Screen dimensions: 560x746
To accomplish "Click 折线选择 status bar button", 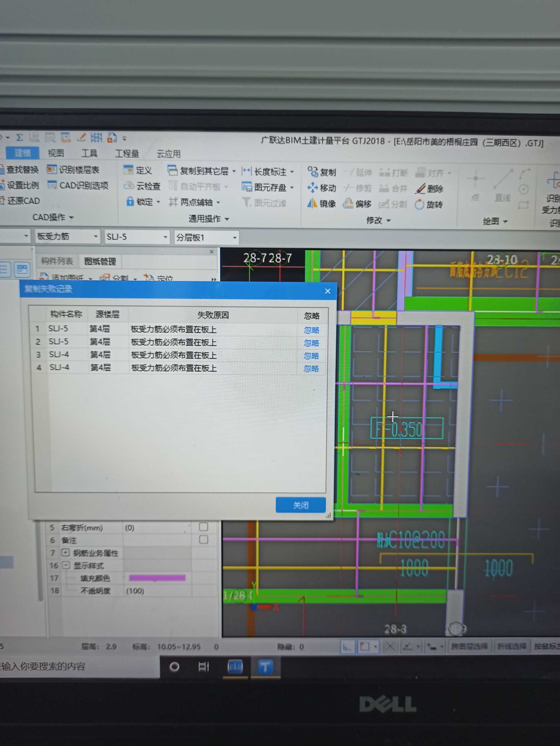I will point(511,647).
